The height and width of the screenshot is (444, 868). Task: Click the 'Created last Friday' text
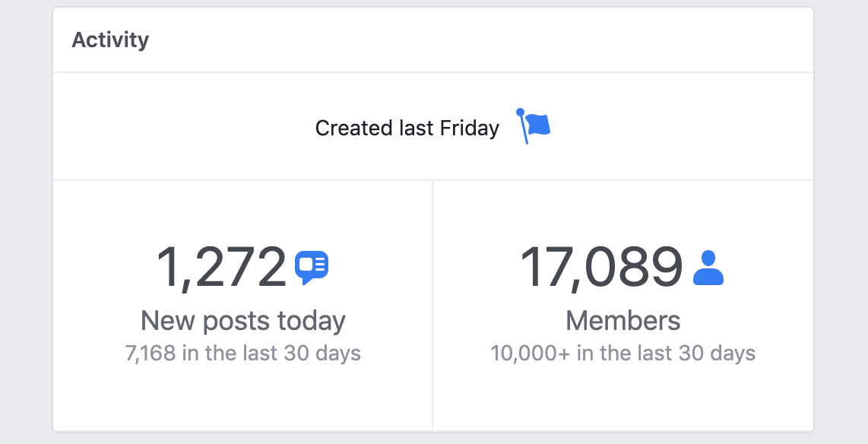point(407,128)
